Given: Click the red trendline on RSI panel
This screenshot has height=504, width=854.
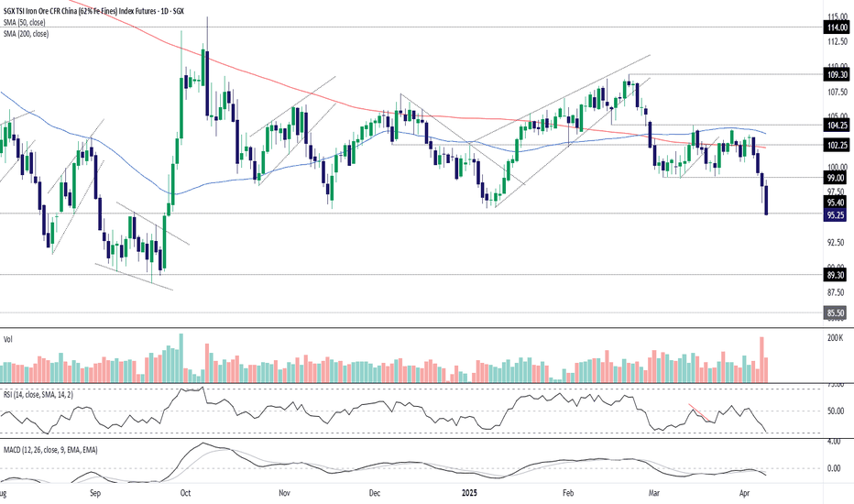Looking at the screenshot, I should point(699,412).
